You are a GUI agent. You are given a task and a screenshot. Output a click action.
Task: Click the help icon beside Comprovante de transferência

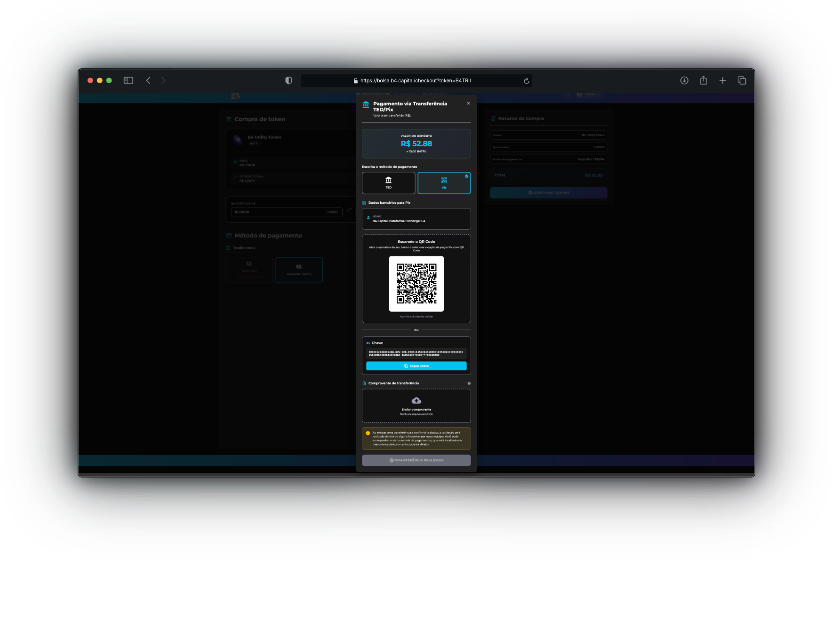(x=469, y=383)
